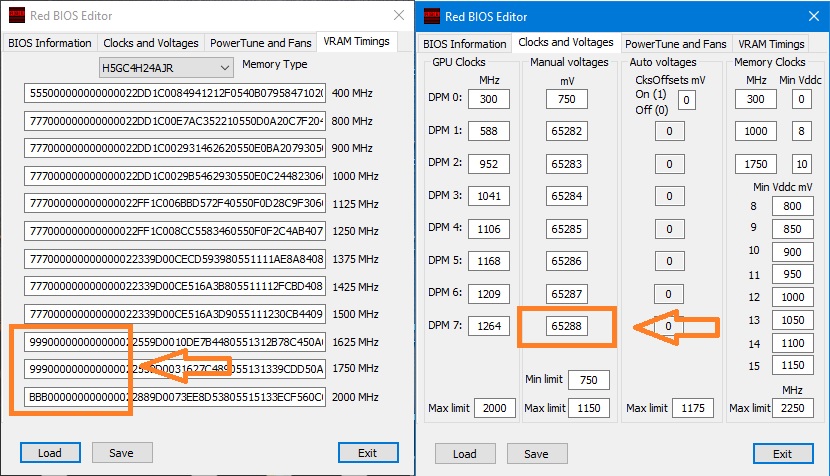Click Auto voltages Max limit field 1175

(693, 408)
